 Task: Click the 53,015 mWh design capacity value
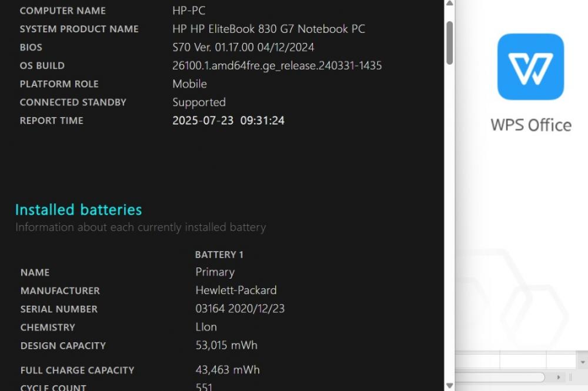click(226, 345)
